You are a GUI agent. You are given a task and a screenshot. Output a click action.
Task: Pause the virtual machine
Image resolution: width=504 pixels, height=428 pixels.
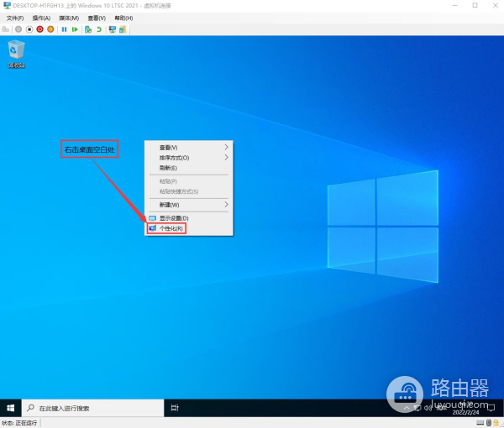point(65,29)
